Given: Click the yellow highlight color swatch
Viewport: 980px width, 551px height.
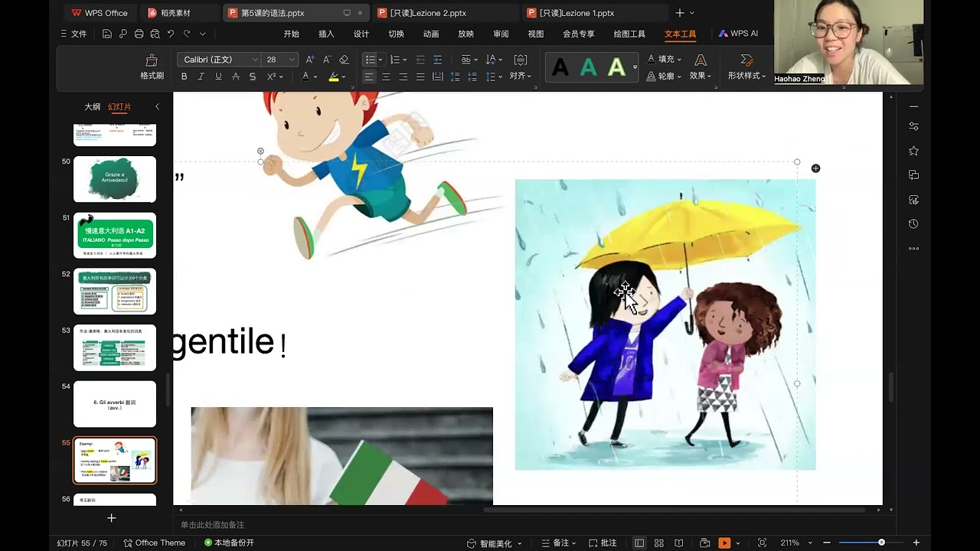Looking at the screenshot, I should click(334, 77).
